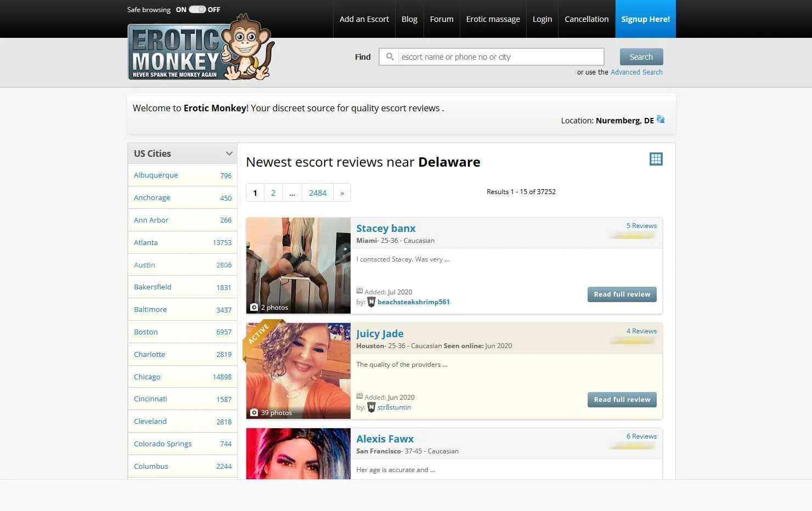Open Add an Escort menu item
The image size is (812, 511).
point(364,19)
